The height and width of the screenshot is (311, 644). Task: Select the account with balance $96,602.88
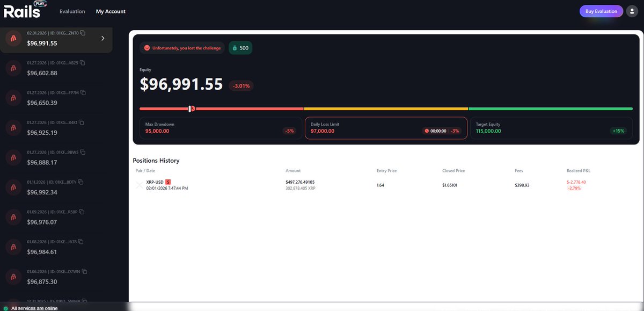tap(56, 68)
